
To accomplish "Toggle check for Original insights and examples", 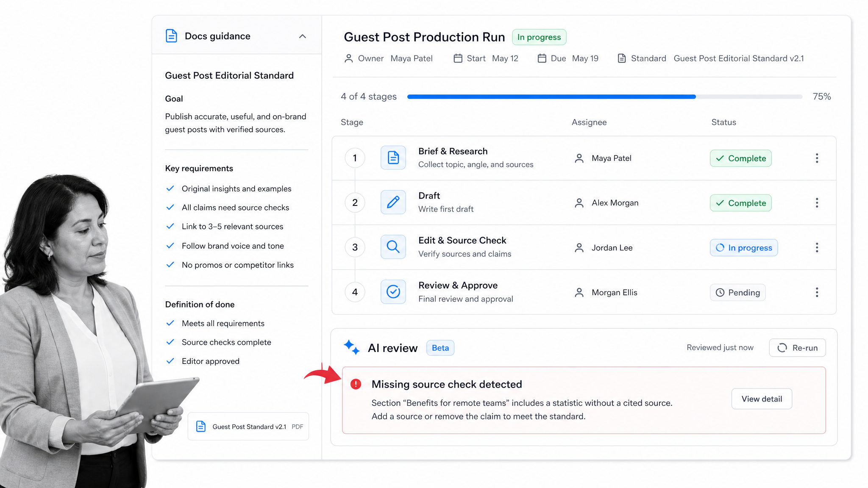I will coord(170,189).
